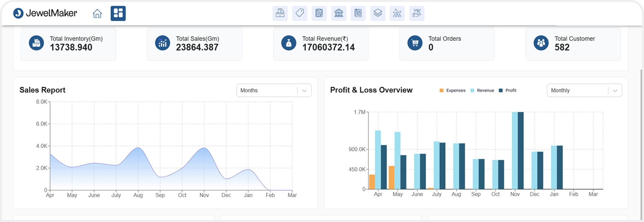Open the dashboard grid view icon
The height and width of the screenshot is (222, 644).
118,14
